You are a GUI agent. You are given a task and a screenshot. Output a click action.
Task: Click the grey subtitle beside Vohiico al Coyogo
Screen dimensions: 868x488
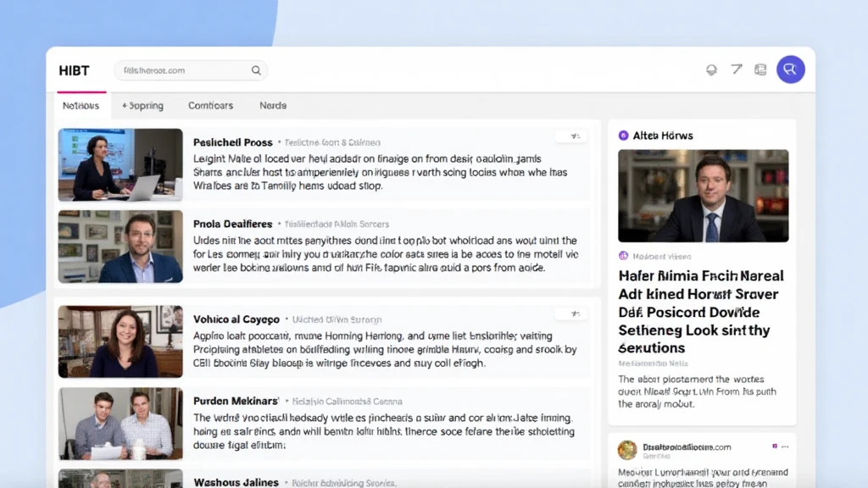(337, 319)
